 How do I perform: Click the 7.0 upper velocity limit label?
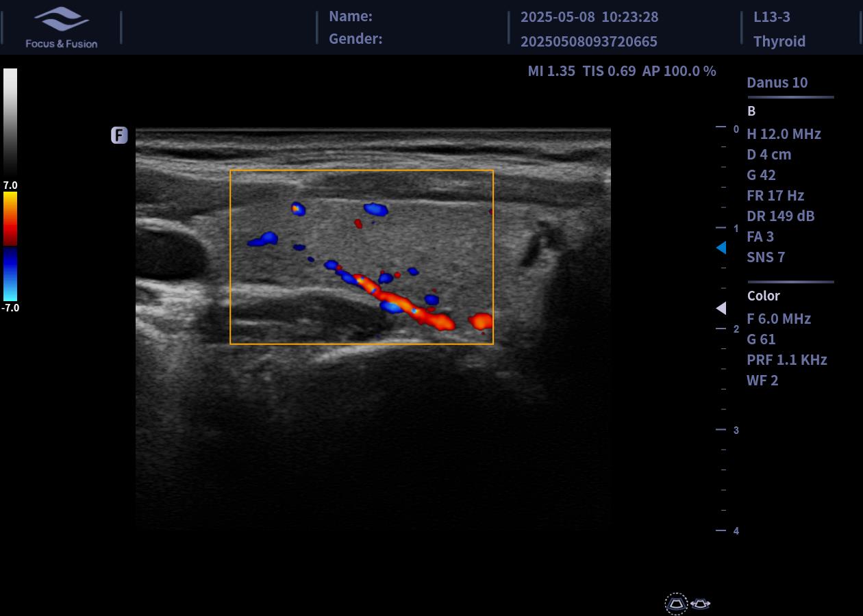click(10, 185)
